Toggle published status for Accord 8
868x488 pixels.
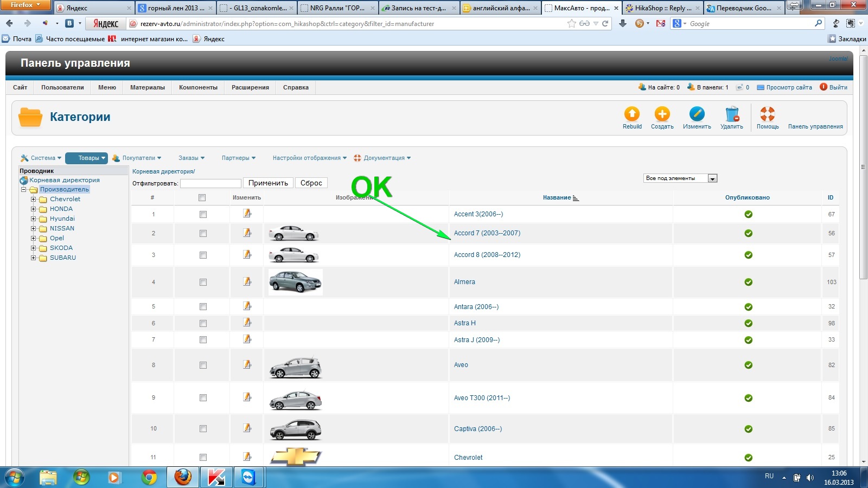point(748,255)
